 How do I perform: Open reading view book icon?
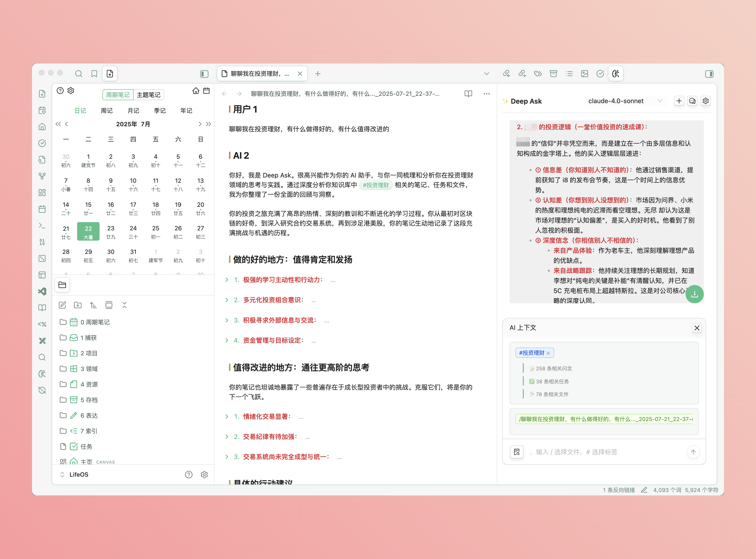click(468, 94)
